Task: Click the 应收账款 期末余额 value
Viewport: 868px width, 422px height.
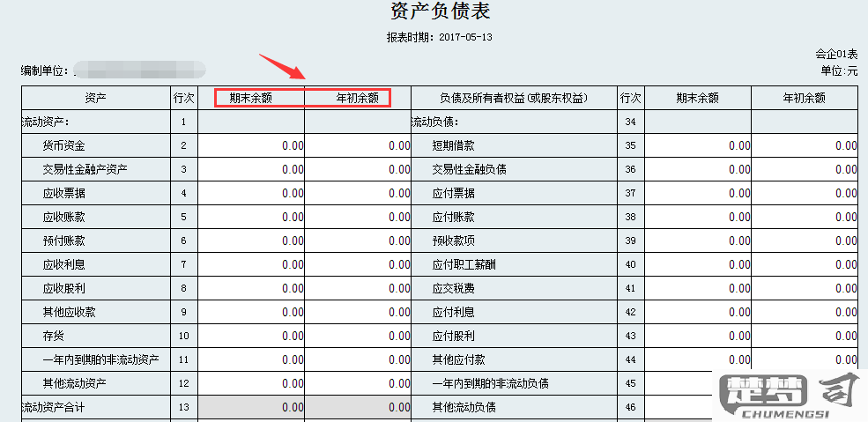Action: coord(251,217)
